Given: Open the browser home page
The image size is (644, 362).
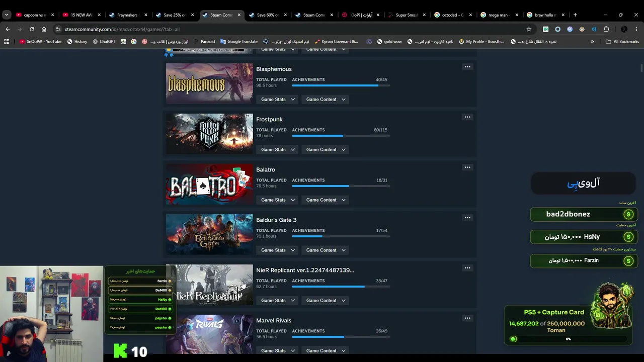Looking at the screenshot, I should [x=44, y=29].
